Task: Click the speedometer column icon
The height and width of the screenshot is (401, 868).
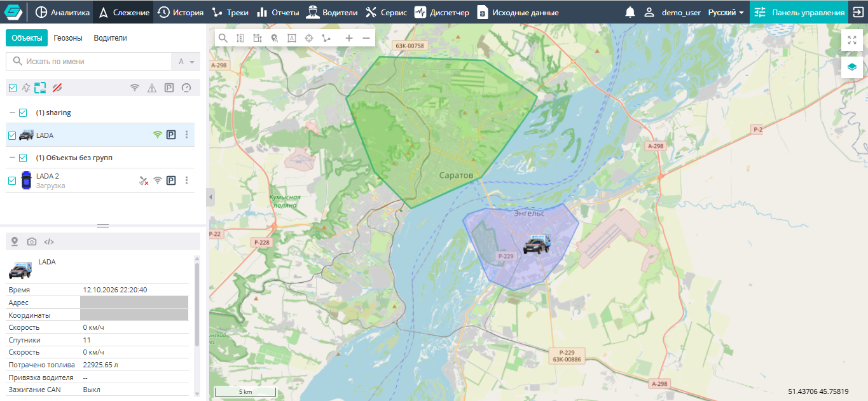Action: (186, 88)
